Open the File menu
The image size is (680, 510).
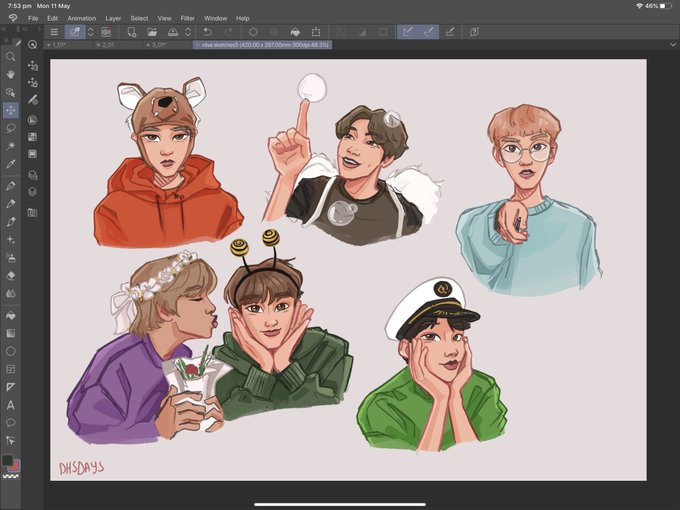(33, 19)
